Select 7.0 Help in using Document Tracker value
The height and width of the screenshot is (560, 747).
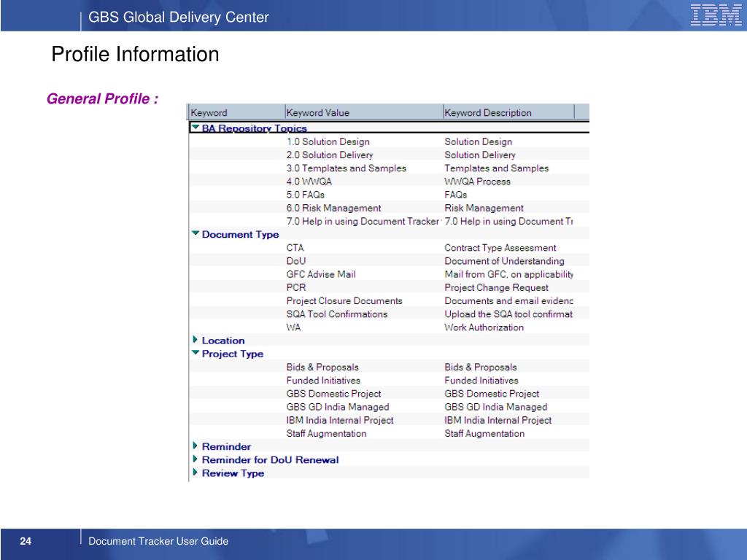(x=363, y=222)
